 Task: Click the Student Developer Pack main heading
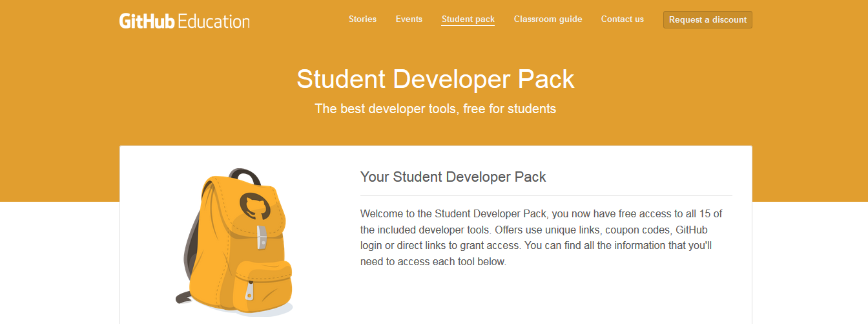[435, 80]
